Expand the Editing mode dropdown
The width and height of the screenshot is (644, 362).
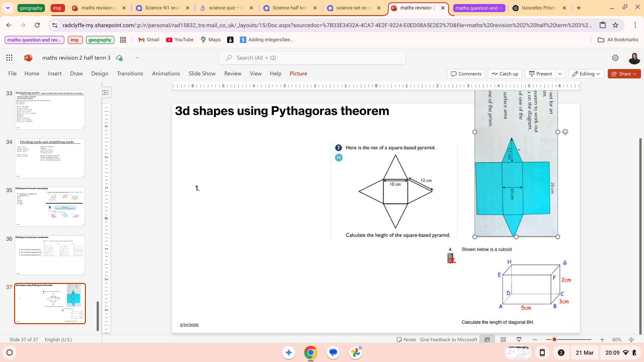(586, 74)
